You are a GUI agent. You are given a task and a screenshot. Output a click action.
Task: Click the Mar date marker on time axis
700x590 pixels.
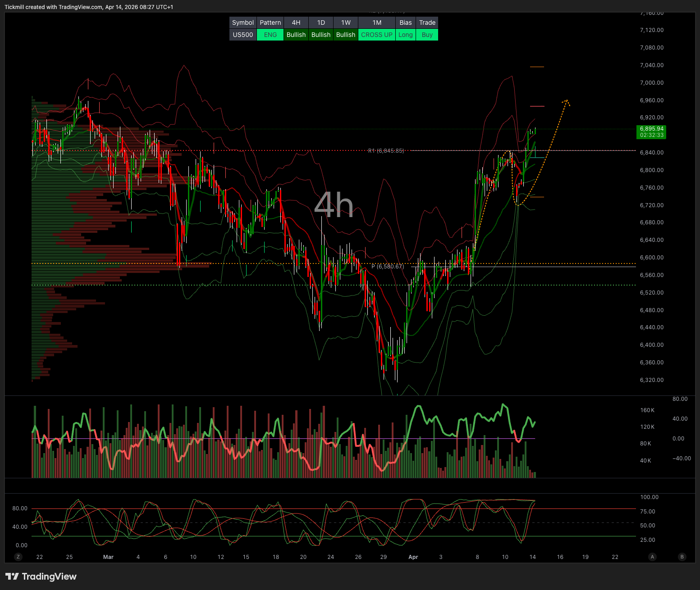(x=108, y=557)
